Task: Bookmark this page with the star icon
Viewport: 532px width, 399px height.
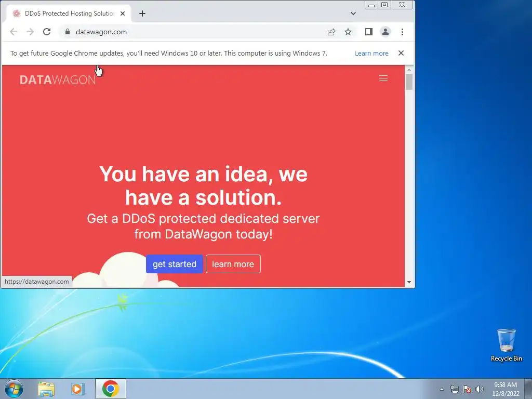Action: (348, 32)
